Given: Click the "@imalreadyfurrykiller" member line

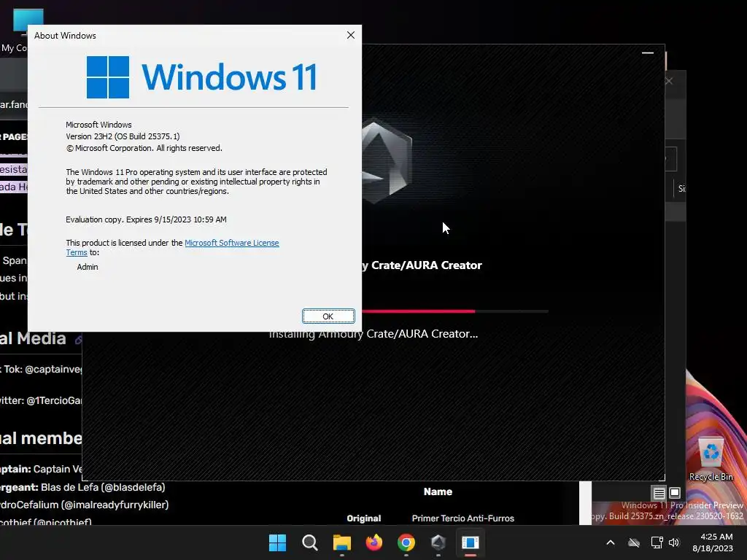Looking at the screenshot, I should [85, 505].
